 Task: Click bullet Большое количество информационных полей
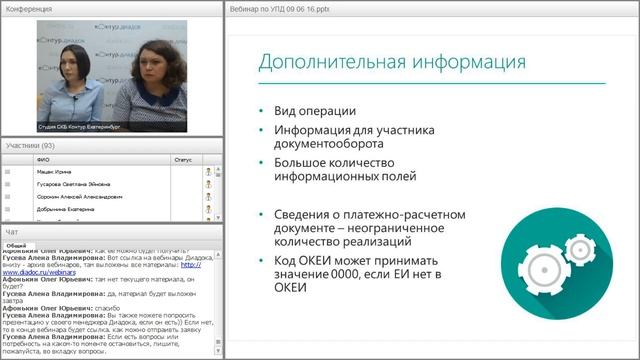345,169
